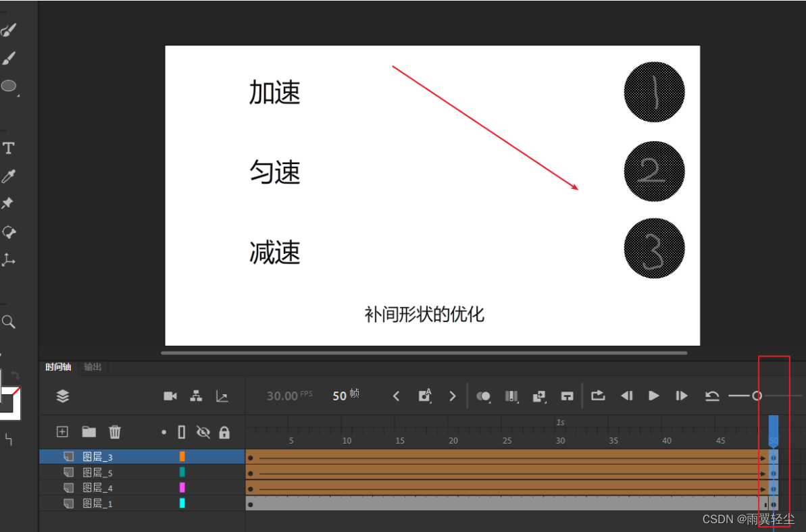
Task: Click frame number 10 on ruler
Action: tap(347, 441)
